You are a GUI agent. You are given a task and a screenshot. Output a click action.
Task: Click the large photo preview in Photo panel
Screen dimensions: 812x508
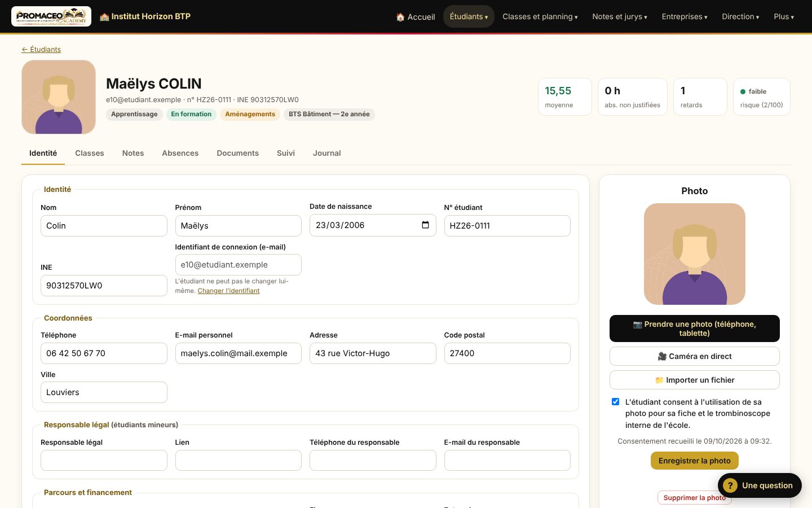[x=695, y=254]
